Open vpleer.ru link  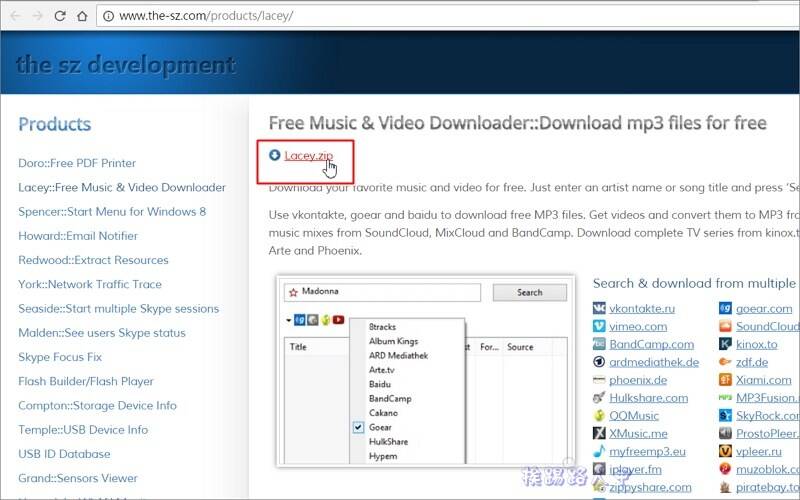pos(758,452)
